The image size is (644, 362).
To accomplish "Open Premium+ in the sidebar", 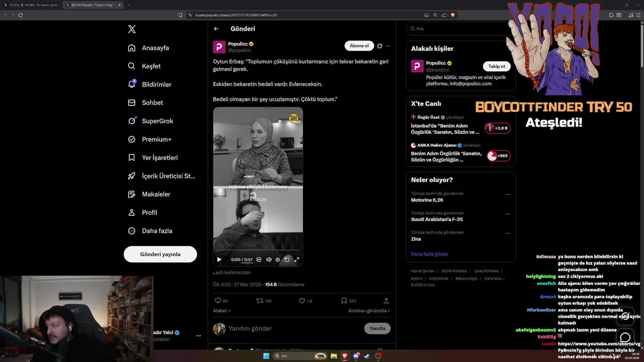I will tap(149, 139).
